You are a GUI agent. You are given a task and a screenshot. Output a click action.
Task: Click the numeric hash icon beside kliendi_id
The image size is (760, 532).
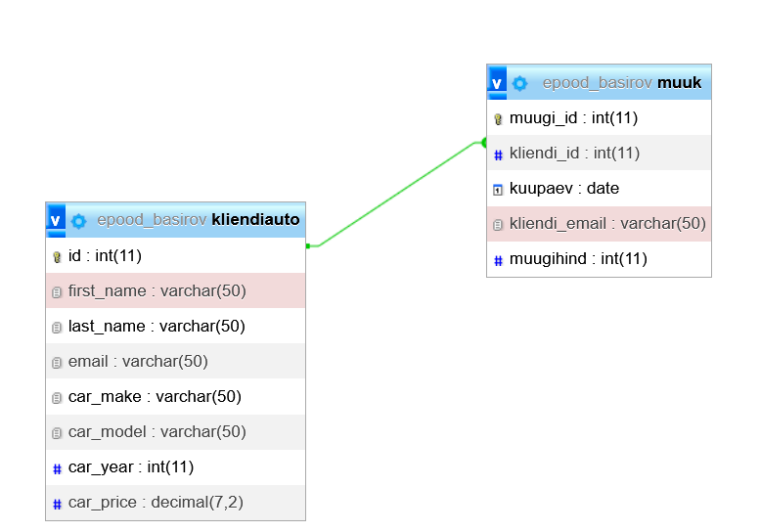tap(498, 155)
